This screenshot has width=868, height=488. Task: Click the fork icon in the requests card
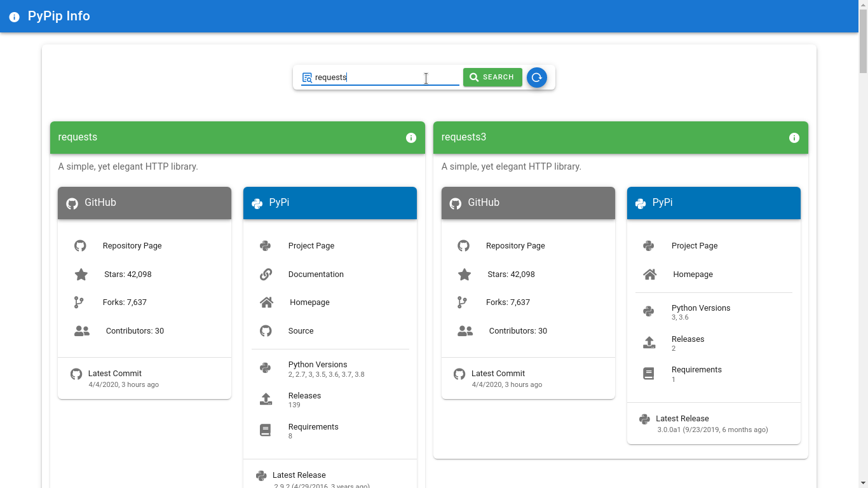click(x=79, y=302)
